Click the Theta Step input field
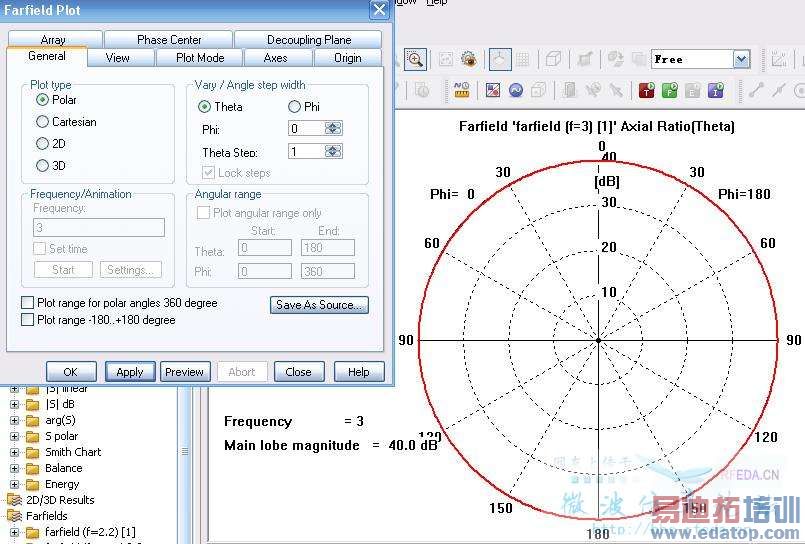 [306, 151]
